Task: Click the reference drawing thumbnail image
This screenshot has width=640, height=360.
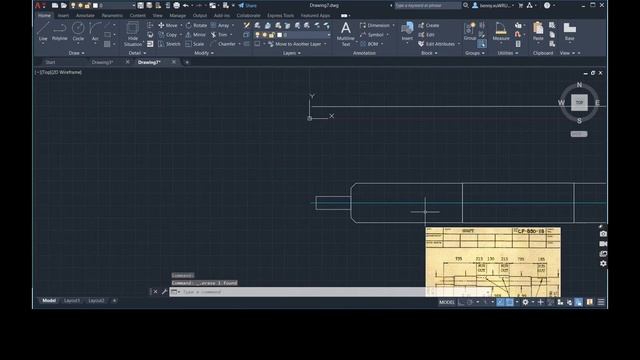Action: click(493, 262)
